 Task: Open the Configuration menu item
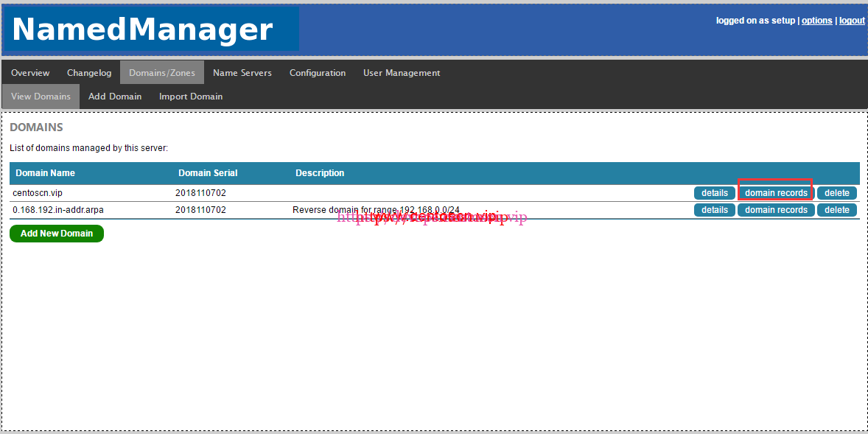(317, 73)
